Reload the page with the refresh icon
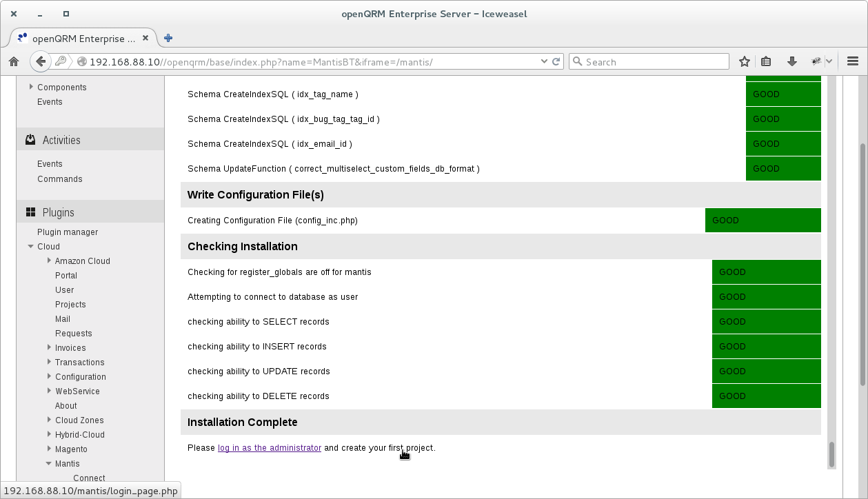This screenshot has width=868, height=499. (556, 61)
